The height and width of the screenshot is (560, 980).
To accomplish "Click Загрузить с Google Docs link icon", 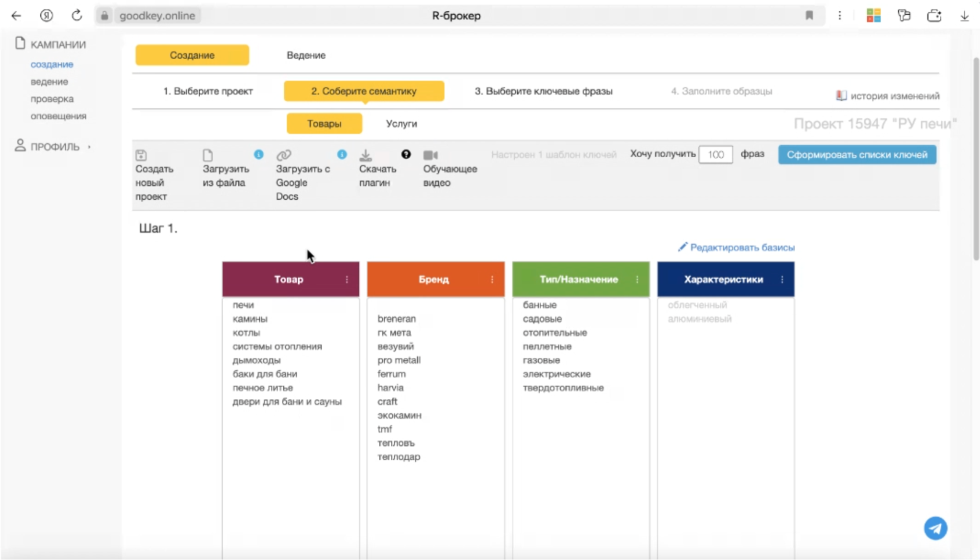I will [x=283, y=155].
